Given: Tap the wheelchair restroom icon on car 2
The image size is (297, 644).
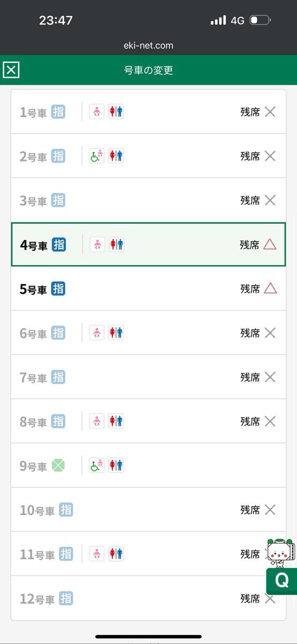Looking at the screenshot, I should click(96, 156).
